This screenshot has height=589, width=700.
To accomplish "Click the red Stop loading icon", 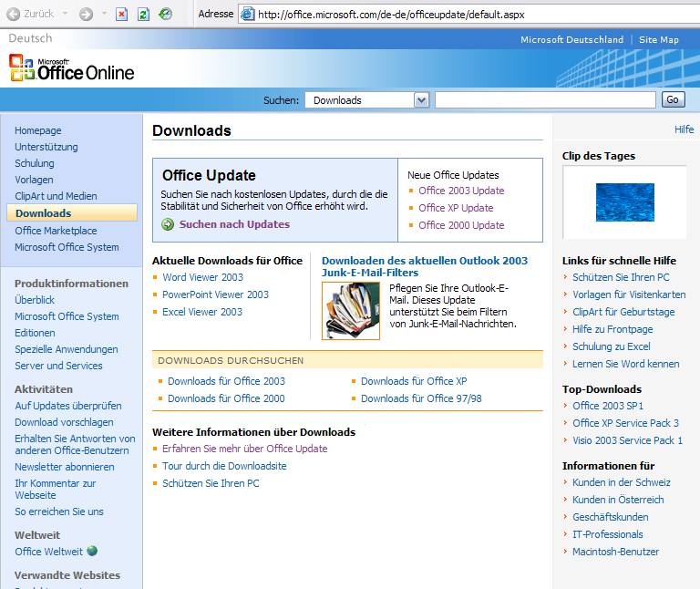I will point(121,15).
